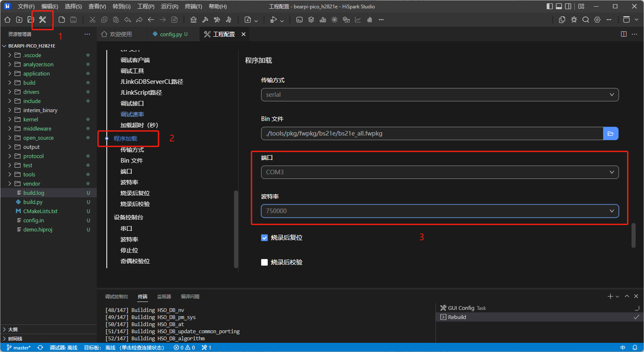The image size is (644, 352).
Task: Click the clean (broom) icon in the toolbar
Action: point(194,20)
